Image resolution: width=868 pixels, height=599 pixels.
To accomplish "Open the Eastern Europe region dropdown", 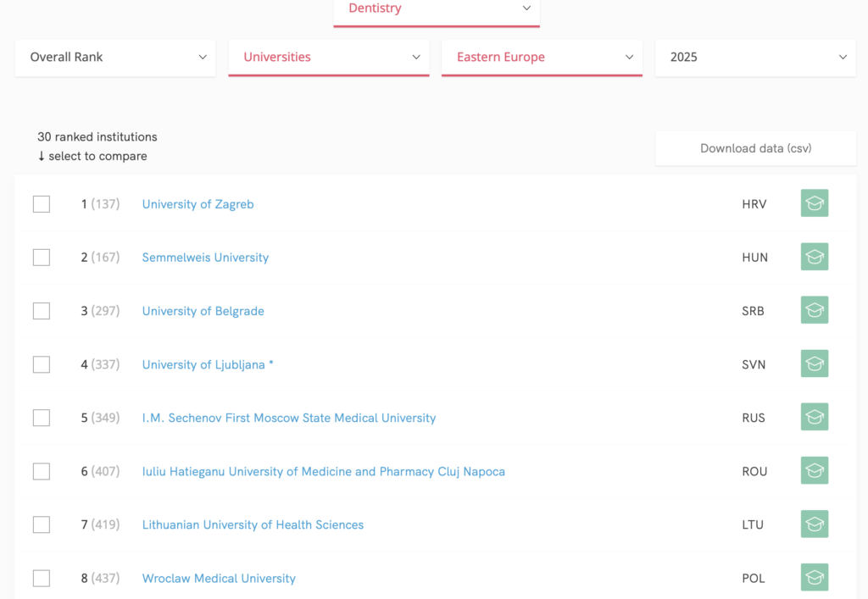I will pyautogui.click(x=542, y=58).
